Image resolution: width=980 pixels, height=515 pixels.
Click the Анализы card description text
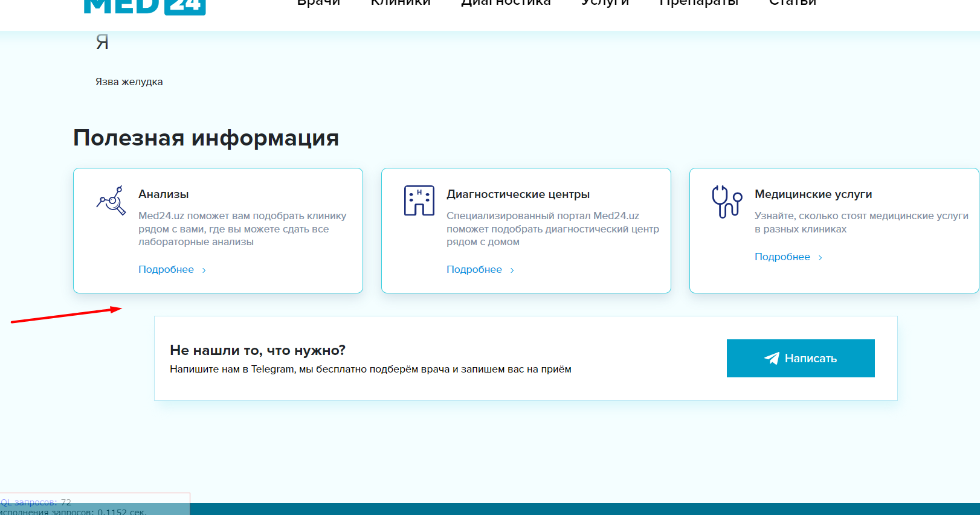point(242,229)
